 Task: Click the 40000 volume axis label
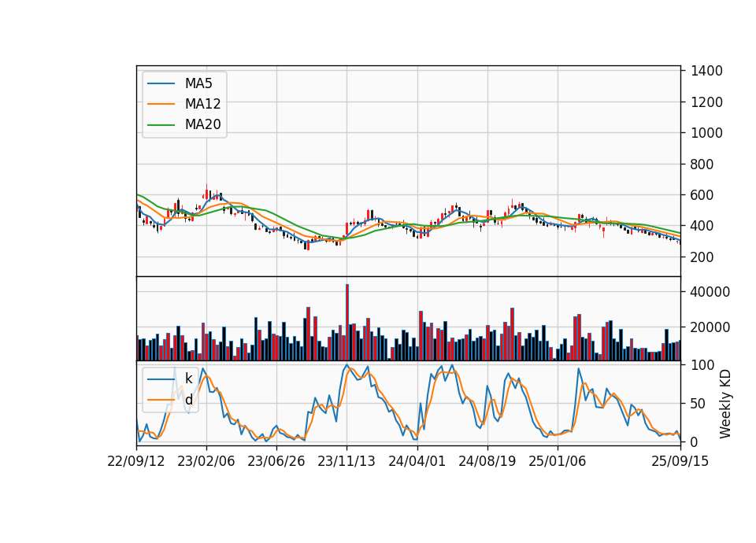[x=710, y=292]
